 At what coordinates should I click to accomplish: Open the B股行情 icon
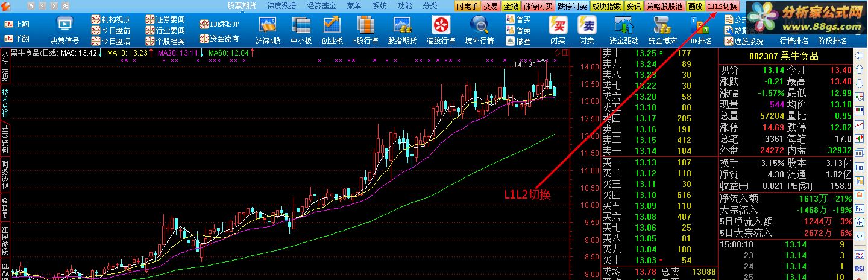(365, 24)
